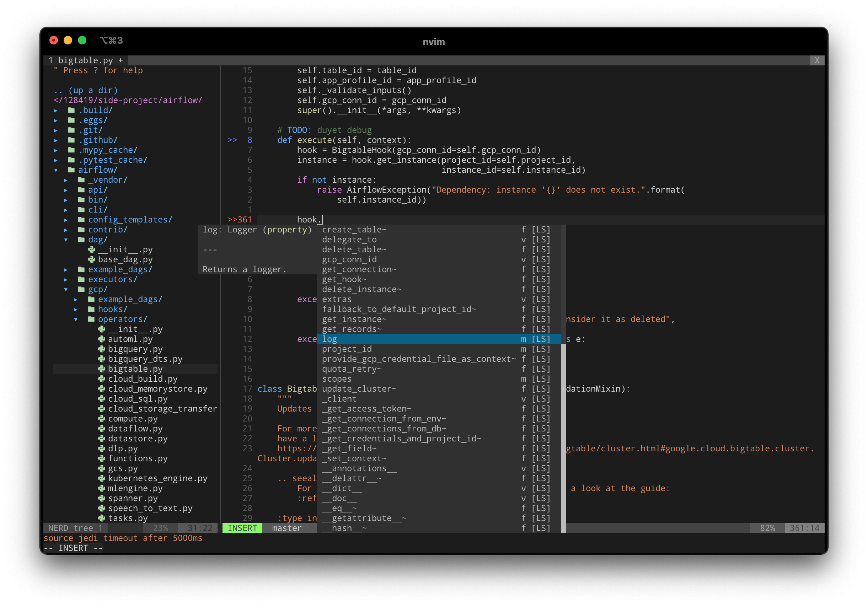Collapse the dag/ directory arrow
The height and width of the screenshot is (607, 868).
tap(66, 240)
